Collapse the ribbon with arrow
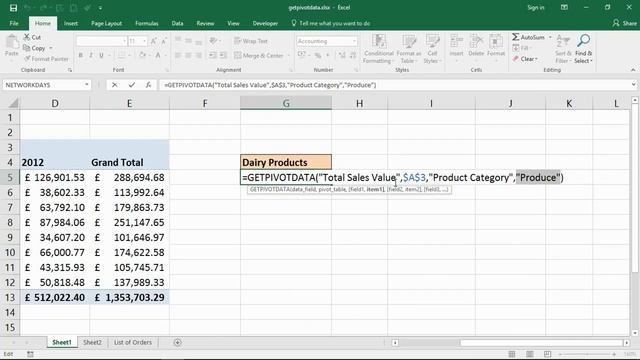The image size is (640, 360). pyautogui.click(x=633, y=70)
